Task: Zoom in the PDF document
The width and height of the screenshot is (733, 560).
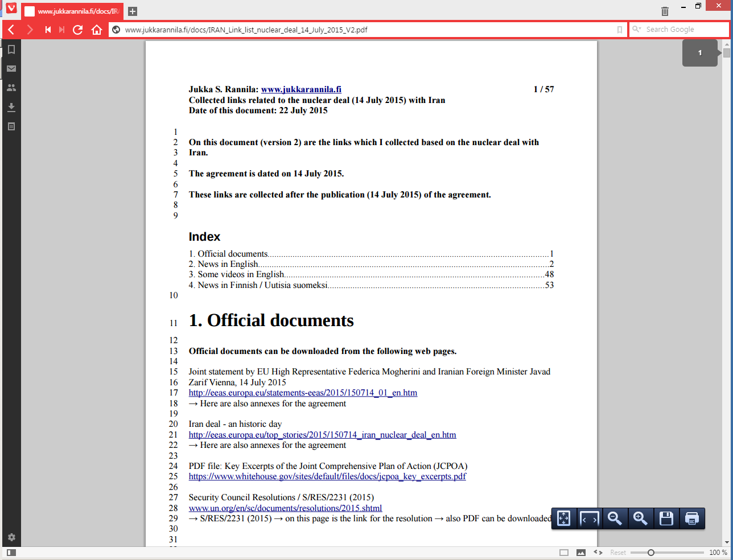Action: (640, 518)
